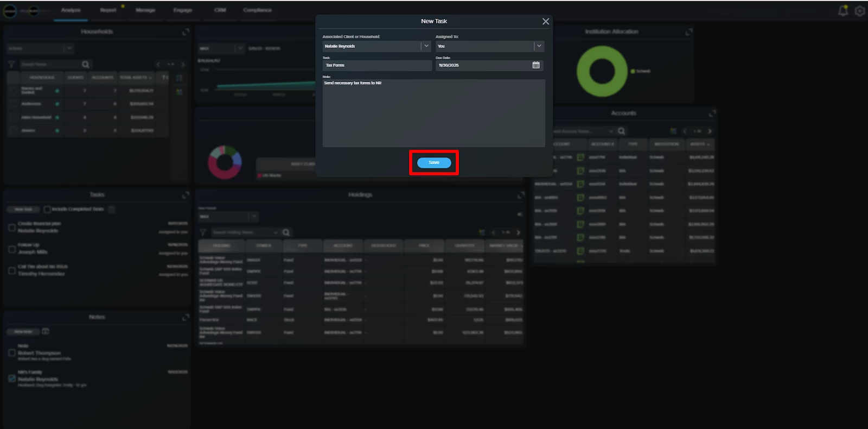Click inside the Note text area
Screen dimensions: 868x429
(x=434, y=113)
